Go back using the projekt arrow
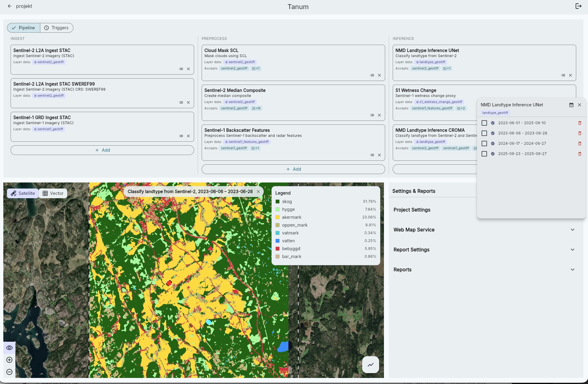This screenshot has height=384, width=588. [10, 6]
